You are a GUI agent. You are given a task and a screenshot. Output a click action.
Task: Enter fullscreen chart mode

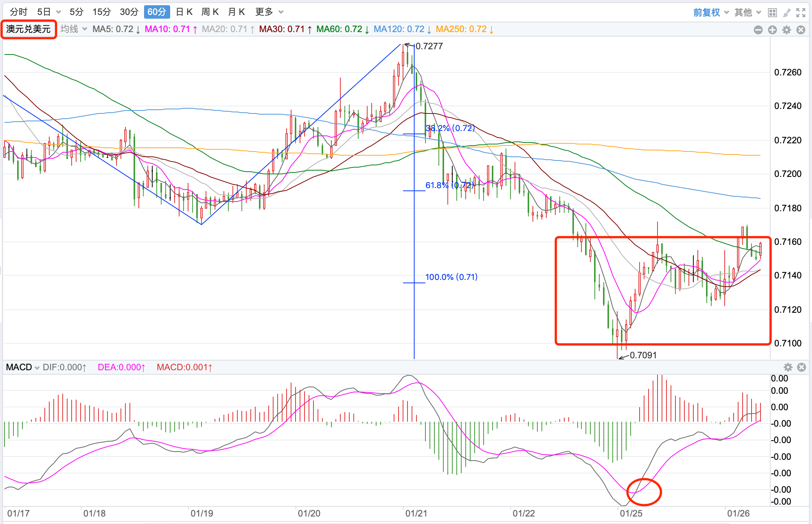click(x=800, y=13)
